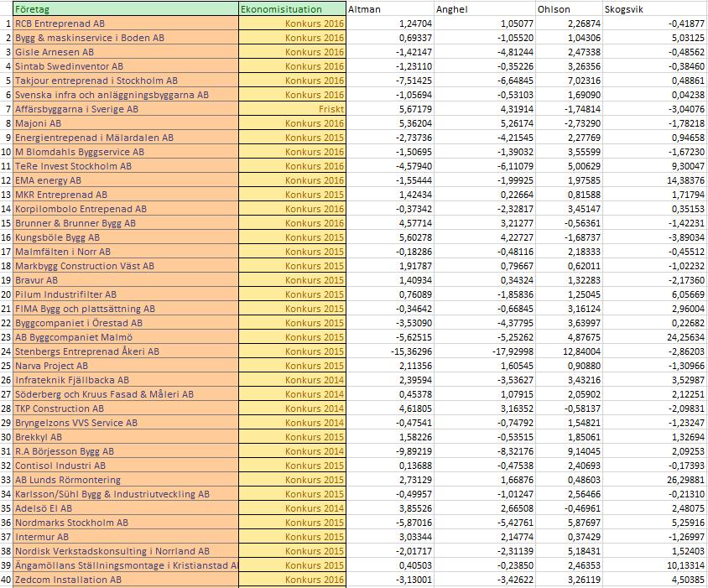Image resolution: width=708 pixels, height=588 pixels.
Task: Click Altman value 1,24704
Action: pos(390,23)
